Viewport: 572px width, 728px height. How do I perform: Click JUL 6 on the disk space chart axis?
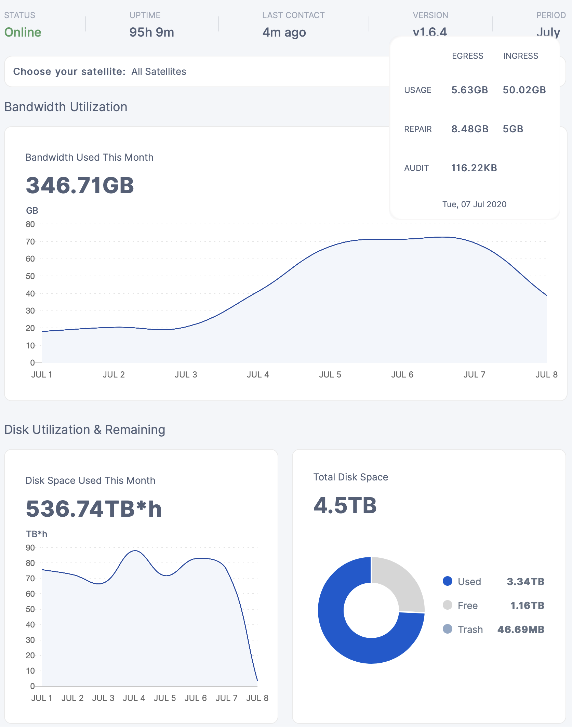click(196, 698)
